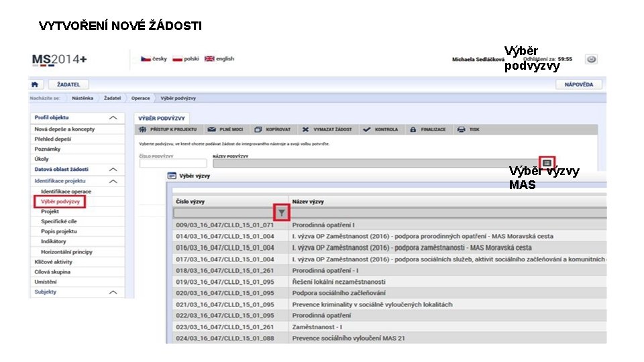This screenshot has height=362, width=644.
Task: Collapse the Profil objektu section
Action: [x=113, y=118]
